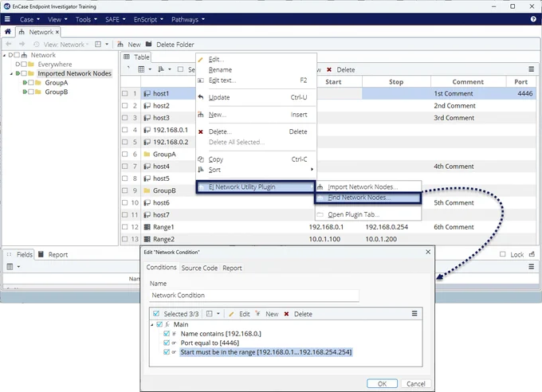The width and height of the screenshot is (542, 392).
Task: Open the View menu dropdown
Action: [57, 19]
